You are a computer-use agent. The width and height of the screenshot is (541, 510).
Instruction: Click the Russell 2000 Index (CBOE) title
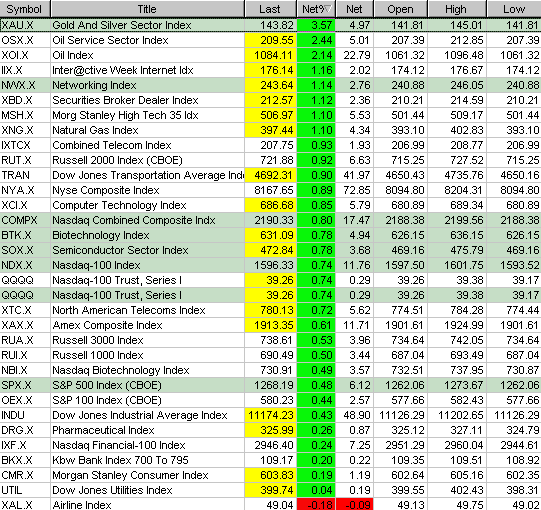click(x=117, y=160)
